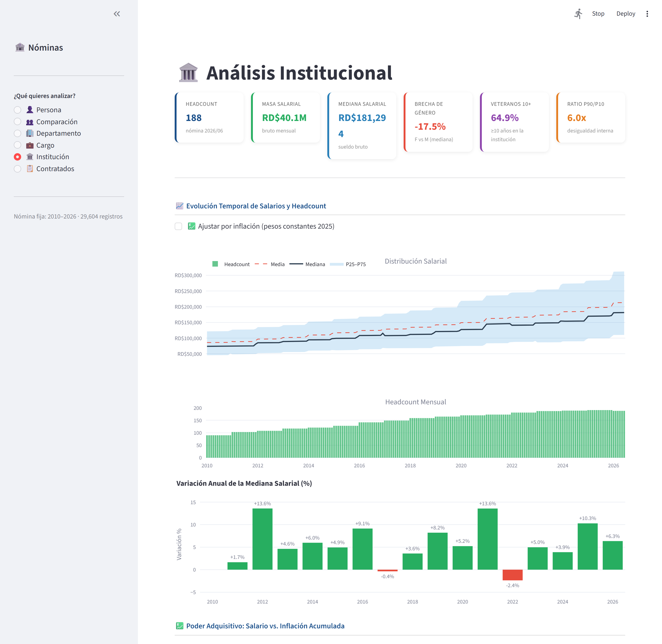This screenshot has height=644, width=662.
Task: Click the Nómina fija 2010–2026 registros text
Action: [x=68, y=216]
